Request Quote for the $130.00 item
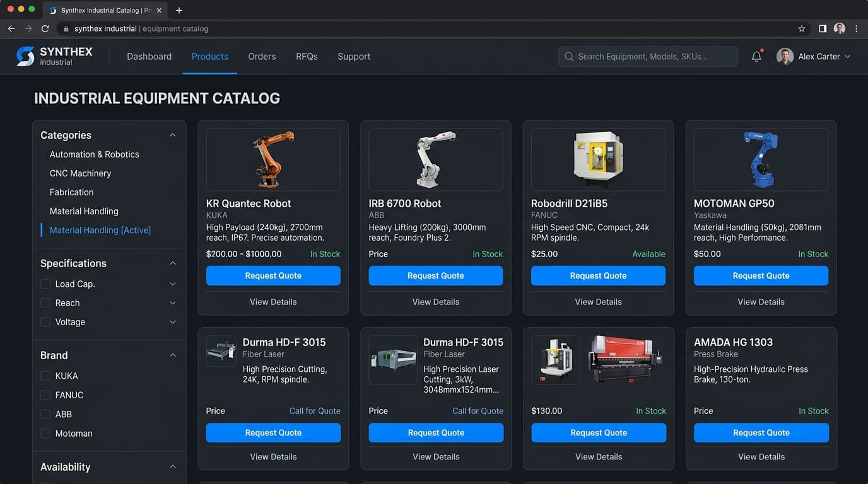 (x=599, y=432)
